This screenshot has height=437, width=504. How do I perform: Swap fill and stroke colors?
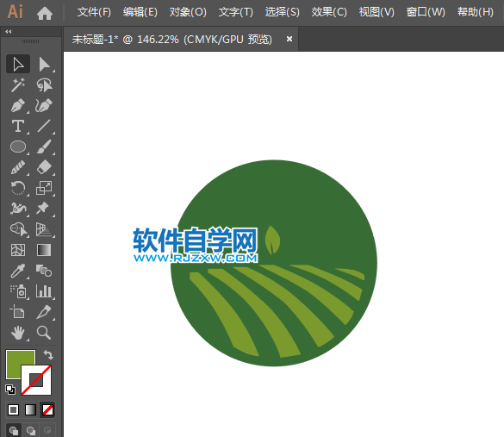coord(48,354)
